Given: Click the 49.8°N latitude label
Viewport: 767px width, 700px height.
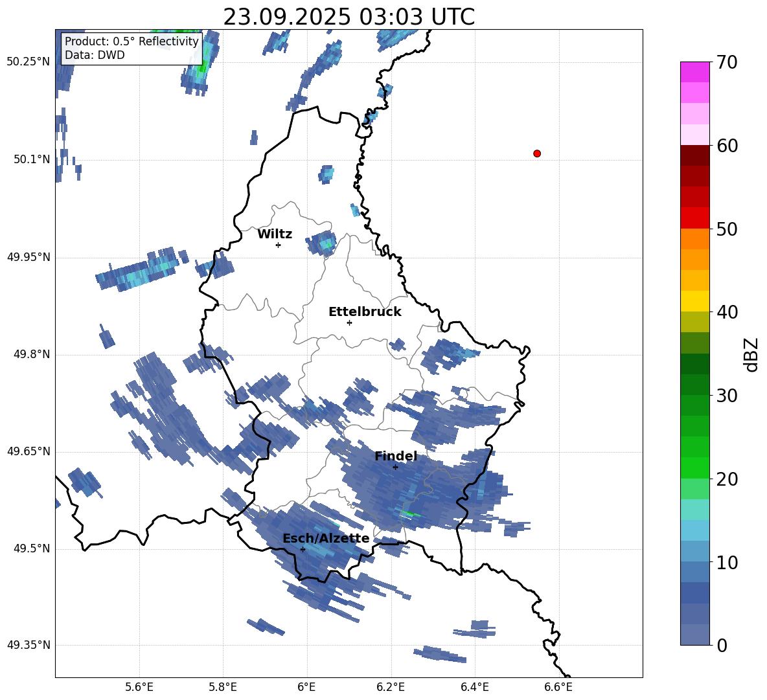Looking at the screenshot, I should tap(31, 354).
